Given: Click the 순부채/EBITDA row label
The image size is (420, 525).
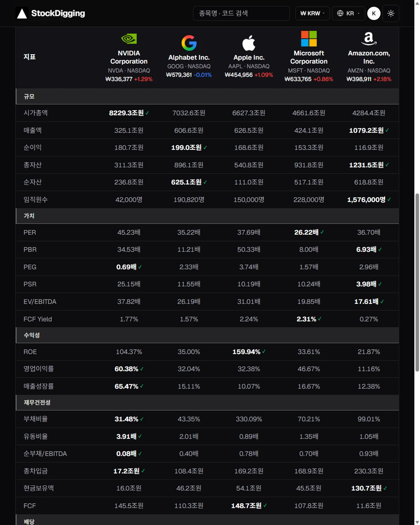Looking at the screenshot, I should [45, 454].
